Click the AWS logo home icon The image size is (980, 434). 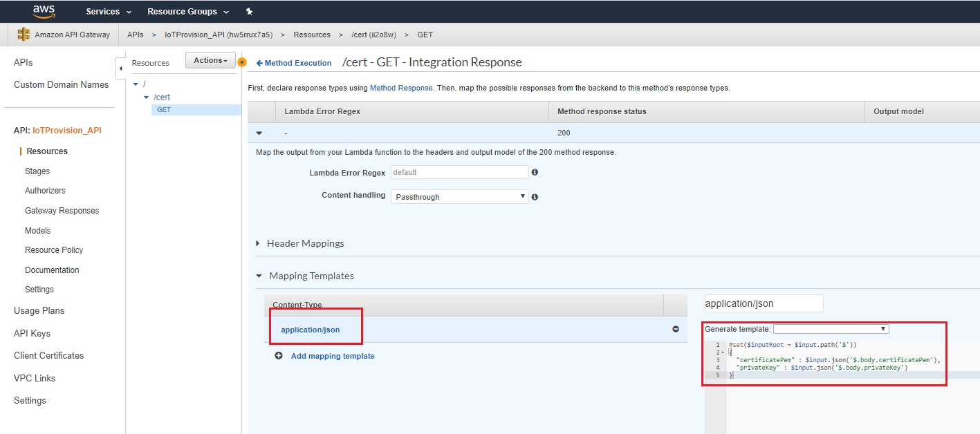tap(44, 11)
